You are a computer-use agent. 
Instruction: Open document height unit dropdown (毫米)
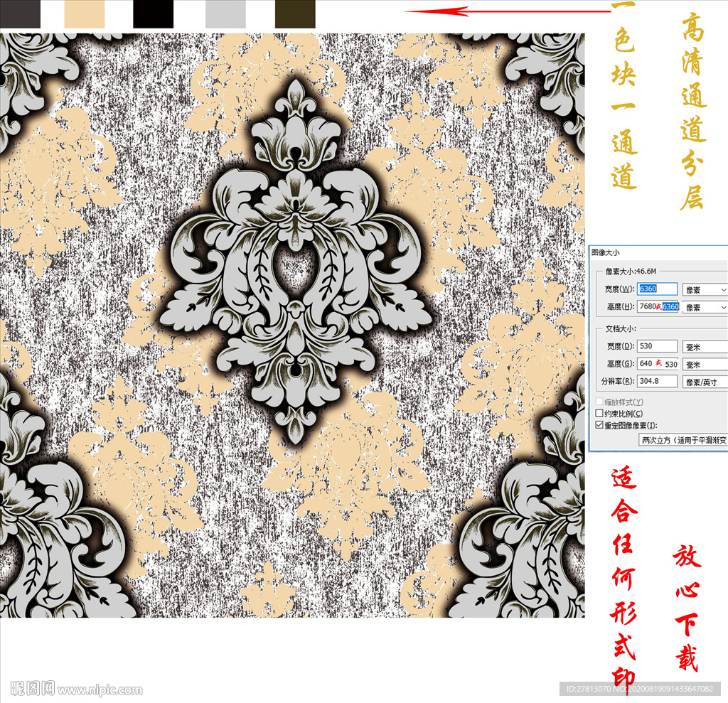tap(705, 365)
